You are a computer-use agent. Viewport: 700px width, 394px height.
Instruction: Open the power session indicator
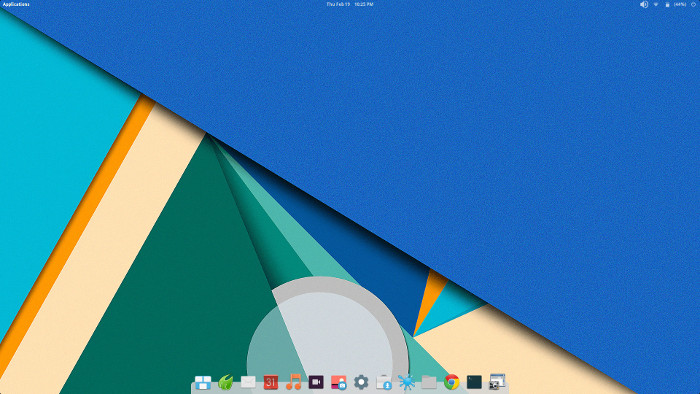click(x=694, y=4)
